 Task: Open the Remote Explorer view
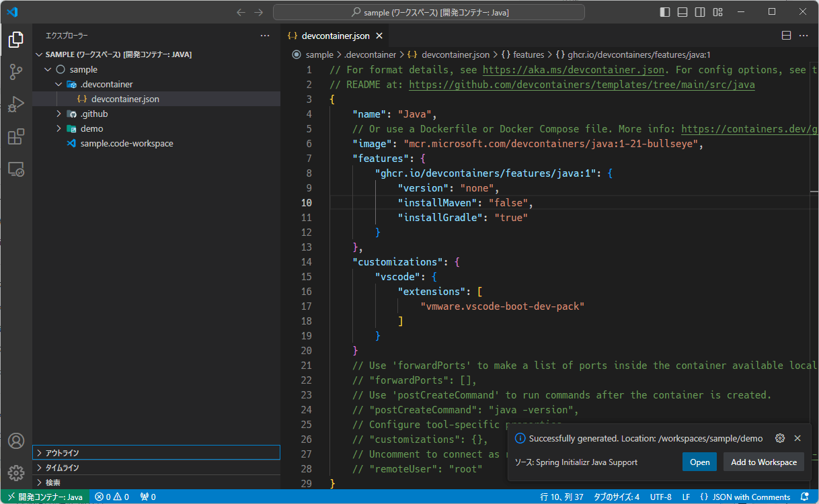(16, 169)
